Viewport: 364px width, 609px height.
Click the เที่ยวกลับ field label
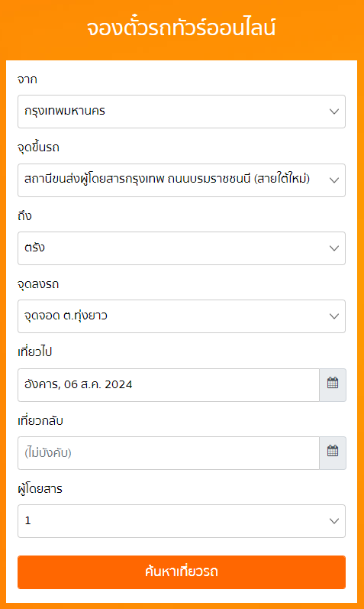pos(40,420)
